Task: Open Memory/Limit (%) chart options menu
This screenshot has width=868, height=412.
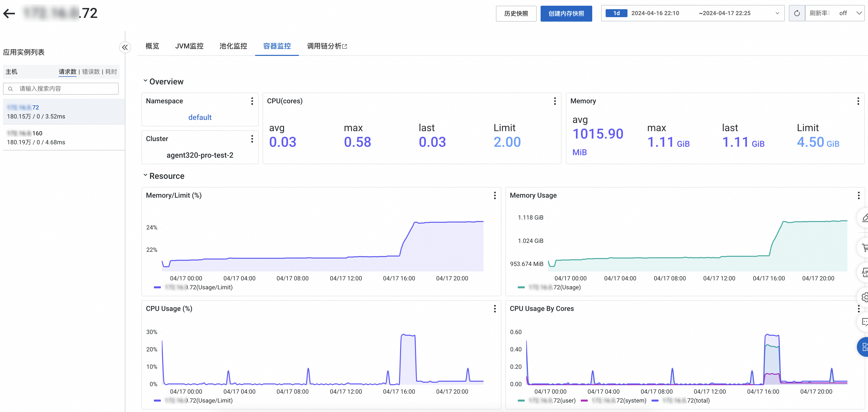Action: pos(495,195)
